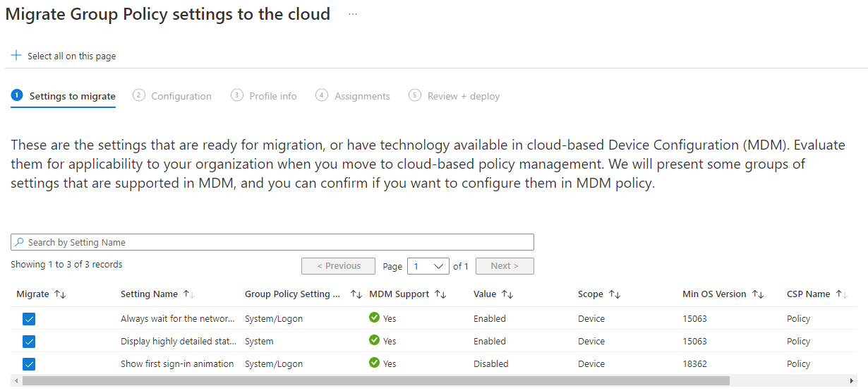Image resolution: width=868 pixels, height=391 pixels.
Task: Select 'Always wait for the networ...' setting name
Action: (179, 318)
